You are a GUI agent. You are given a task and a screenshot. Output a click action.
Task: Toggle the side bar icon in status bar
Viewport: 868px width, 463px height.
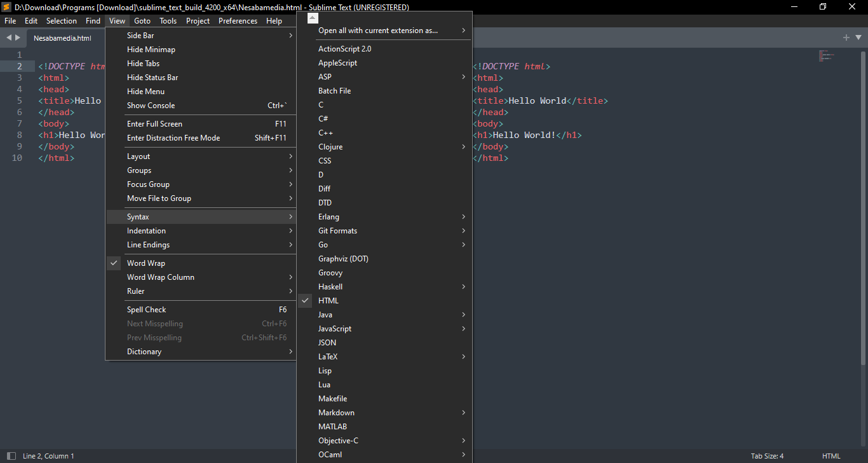(11, 456)
